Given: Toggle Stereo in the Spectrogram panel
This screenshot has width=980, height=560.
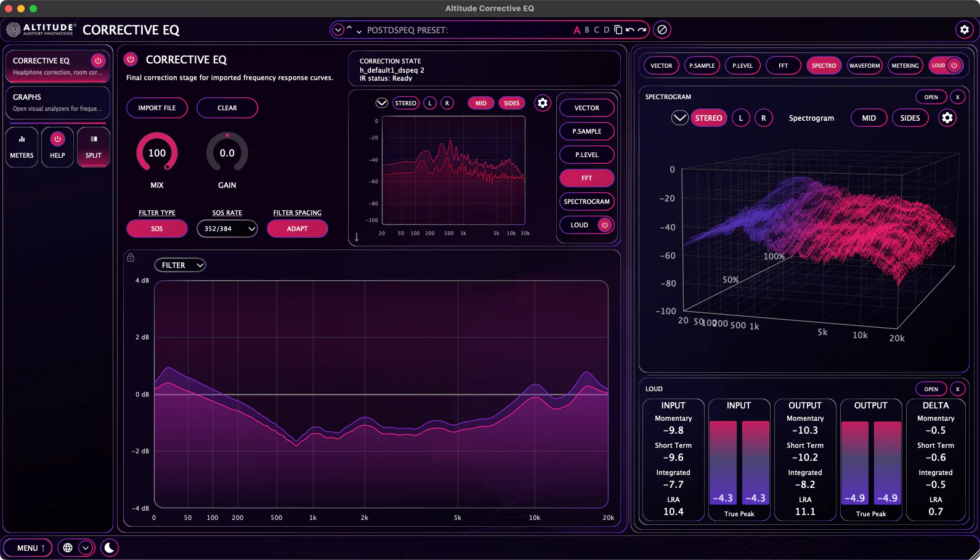Looking at the screenshot, I should pyautogui.click(x=708, y=118).
